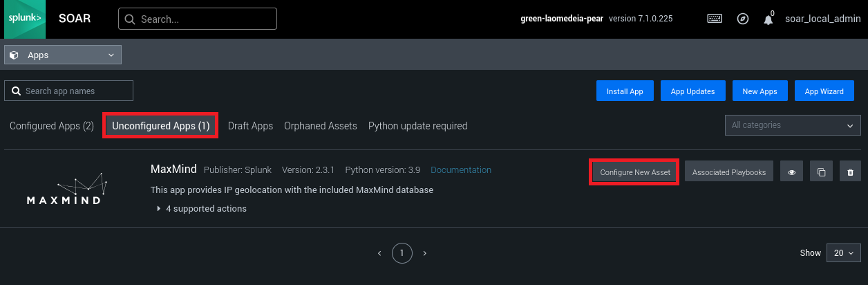Viewport: 868px width, 285px height.
Task: Click the Splunk logo icon
Action: tap(25, 19)
